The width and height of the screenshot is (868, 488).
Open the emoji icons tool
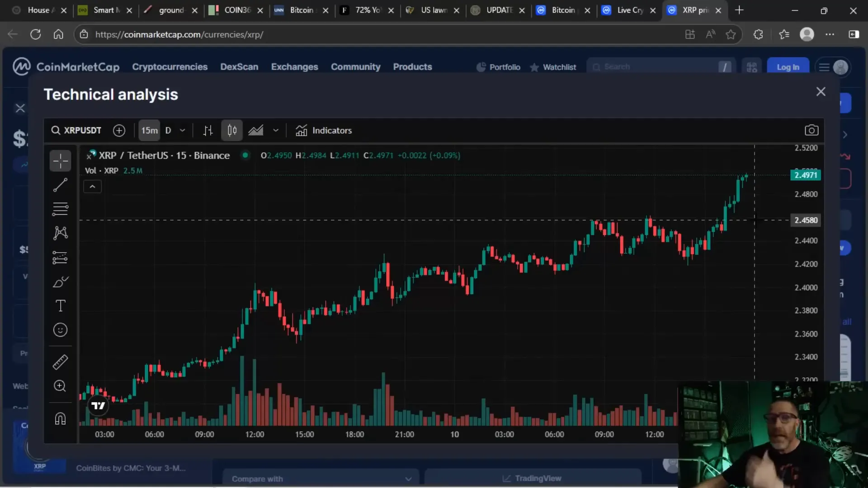click(60, 330)
